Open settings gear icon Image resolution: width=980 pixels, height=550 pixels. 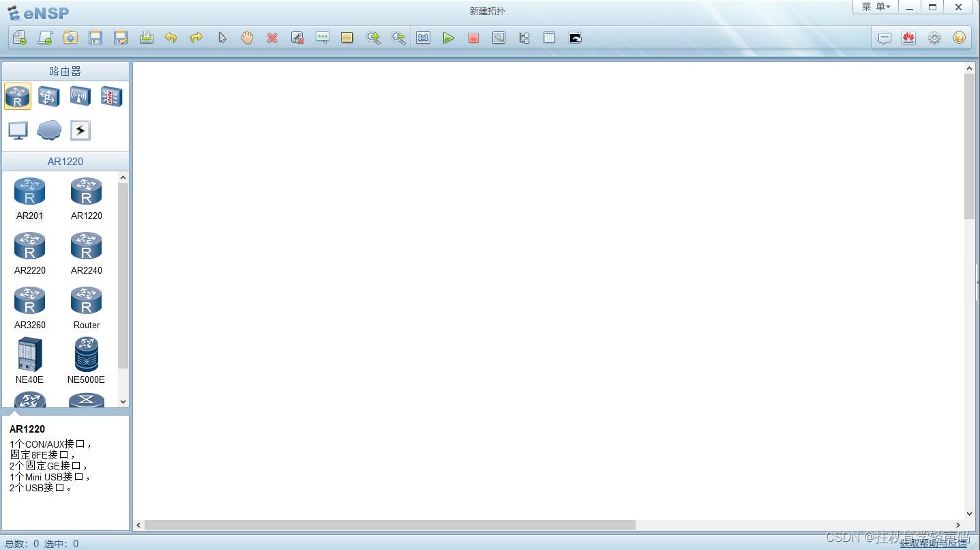[934, 38]
